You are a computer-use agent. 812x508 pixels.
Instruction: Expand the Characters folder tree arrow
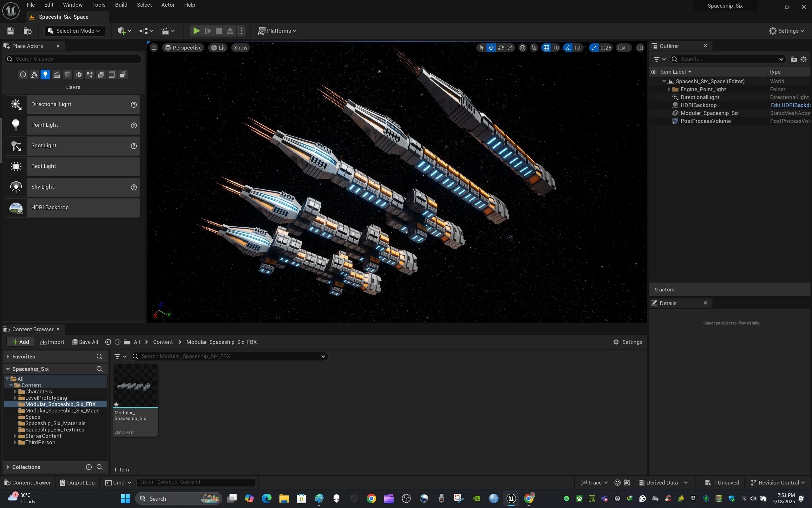pos(15,392)
